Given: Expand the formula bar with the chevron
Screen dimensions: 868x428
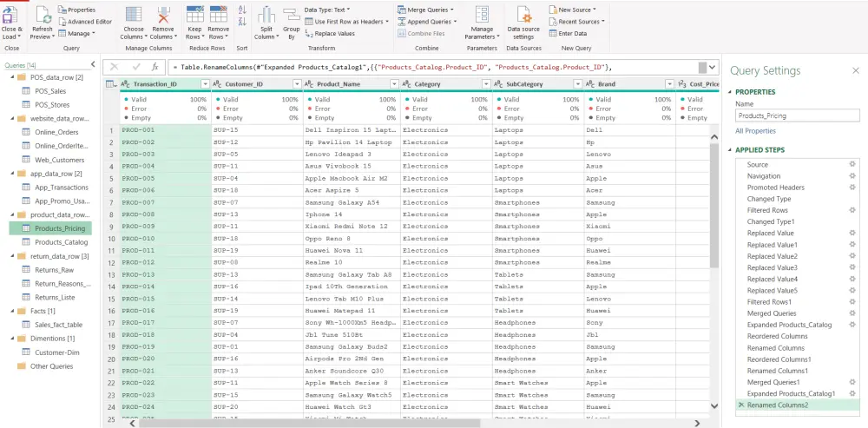Looking at the screenshot, I should click(713, 67).
